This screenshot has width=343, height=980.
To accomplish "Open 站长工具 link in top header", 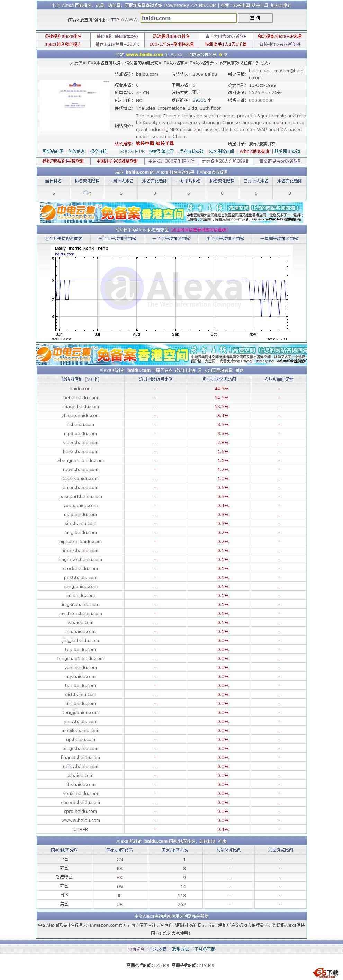I will (x=260, y=5).
